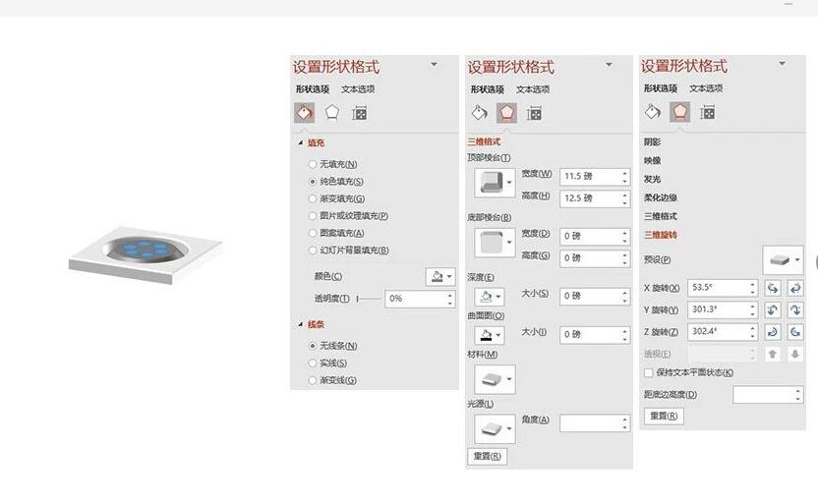Open 材料 material preset dropdown

click(495, 379)
